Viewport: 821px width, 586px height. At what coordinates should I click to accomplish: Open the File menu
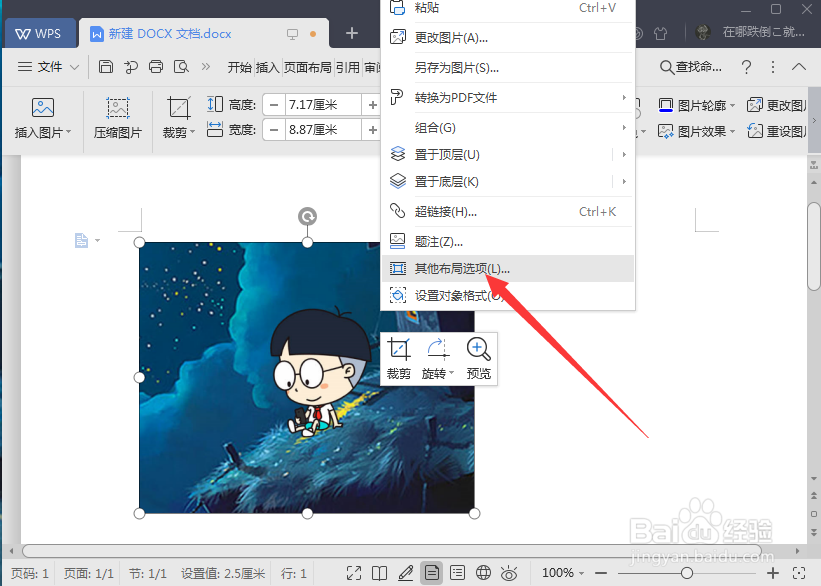point(48,67)
